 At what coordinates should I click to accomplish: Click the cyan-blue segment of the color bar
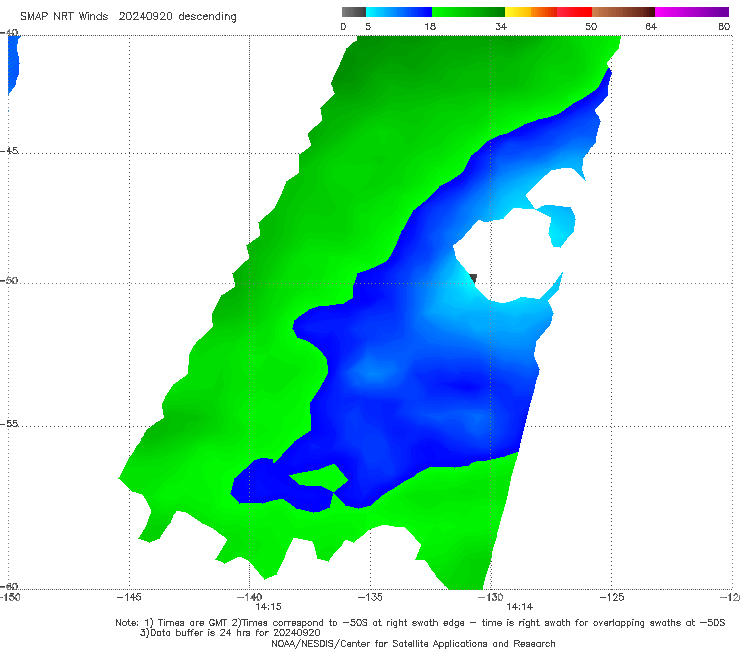click(x=399, y=12)
